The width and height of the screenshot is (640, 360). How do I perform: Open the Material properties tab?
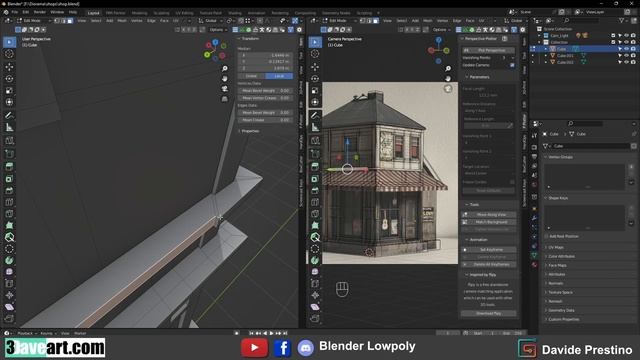coord(534,264)
